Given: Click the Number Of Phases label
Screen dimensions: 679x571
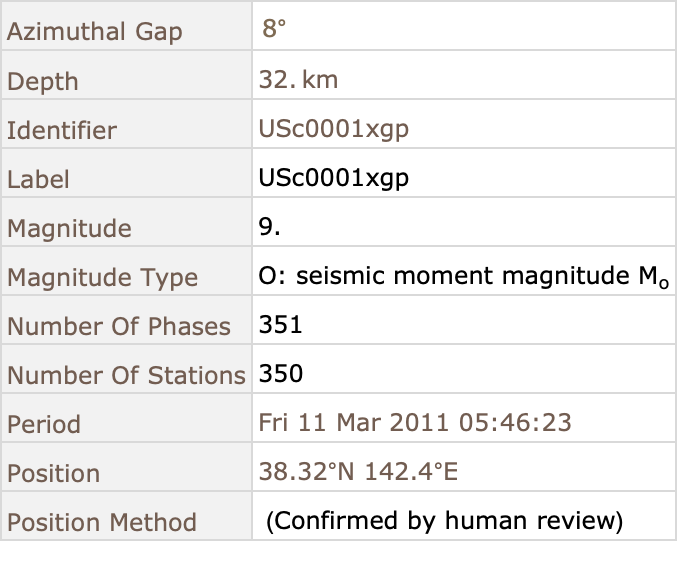Looking at the screenshot, I should (x=119, y=326).
